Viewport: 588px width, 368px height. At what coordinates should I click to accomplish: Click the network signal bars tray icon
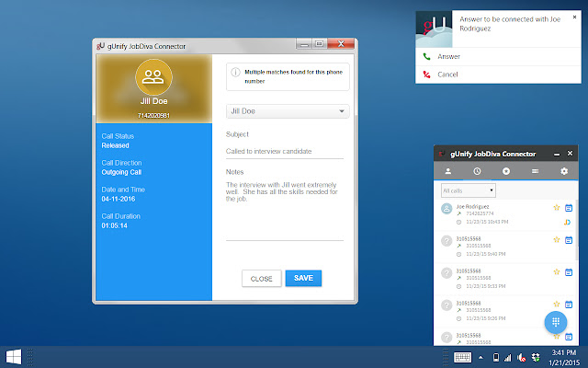coord(508,358)
